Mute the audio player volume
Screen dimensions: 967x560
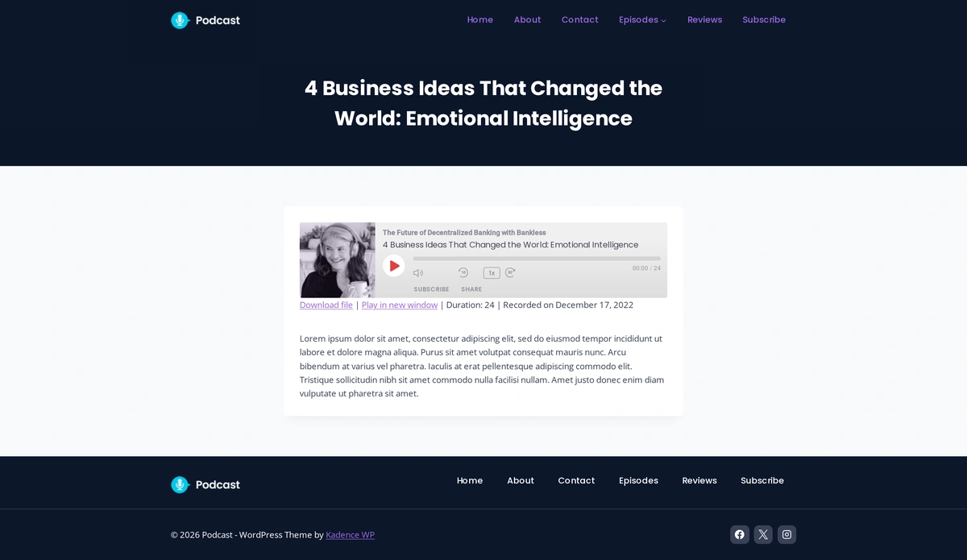click(418, 273)
